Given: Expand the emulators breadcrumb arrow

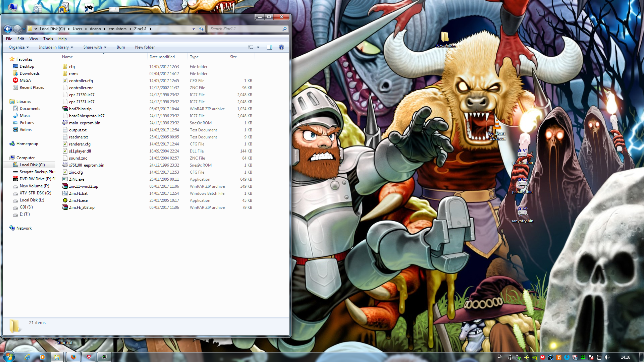Looking at the screenshot, I should click(130, 29).
